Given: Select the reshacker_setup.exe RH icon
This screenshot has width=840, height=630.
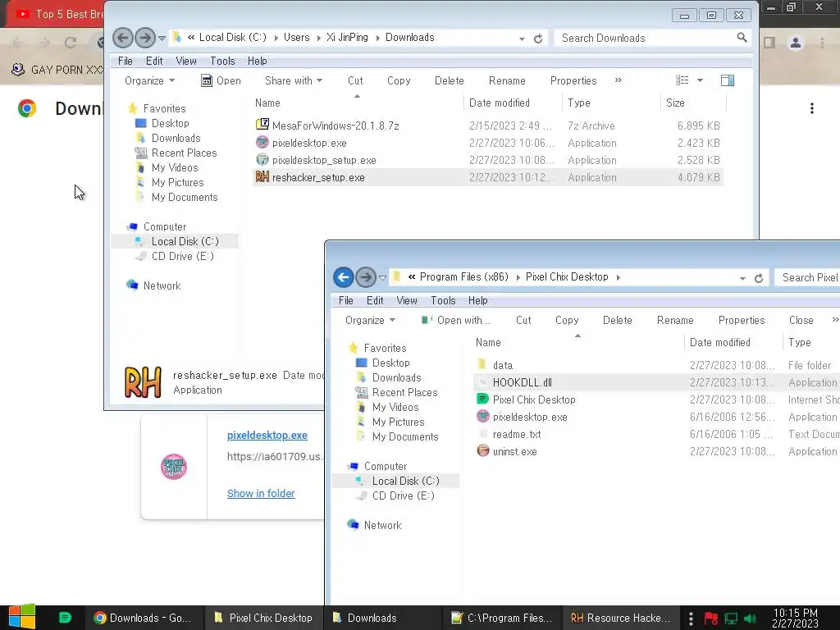Looking at the screenshot, I should (x=262, y=177).
